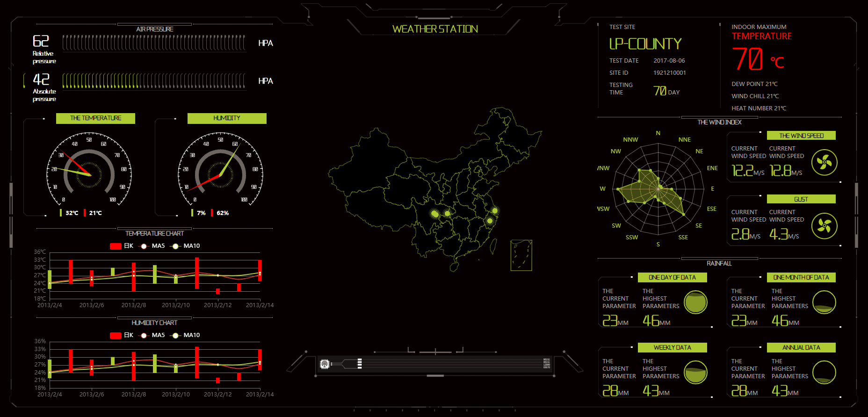Click the 28MM value in Weekly Data
This screenshot has width=868, height=417.
tap(615, 391)
